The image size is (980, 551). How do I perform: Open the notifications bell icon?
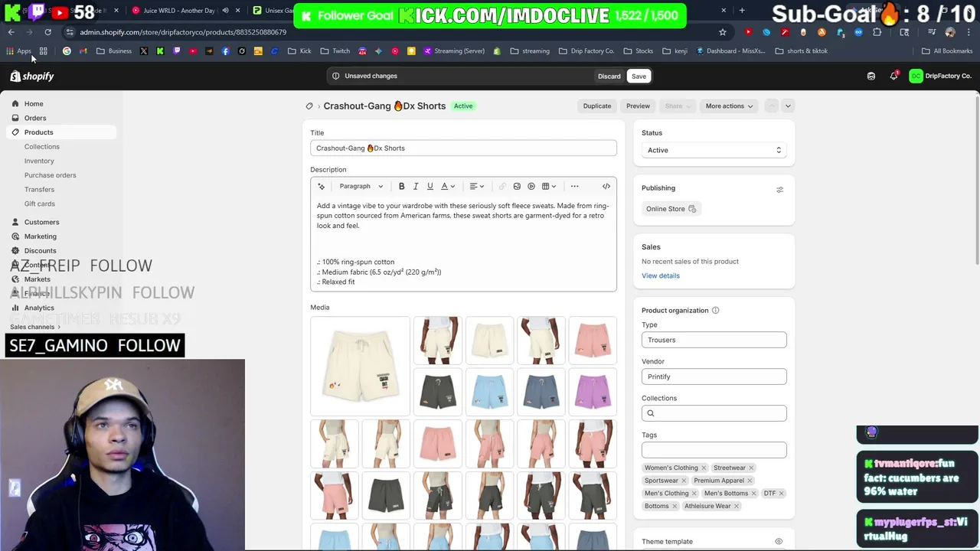pos(893,76)
